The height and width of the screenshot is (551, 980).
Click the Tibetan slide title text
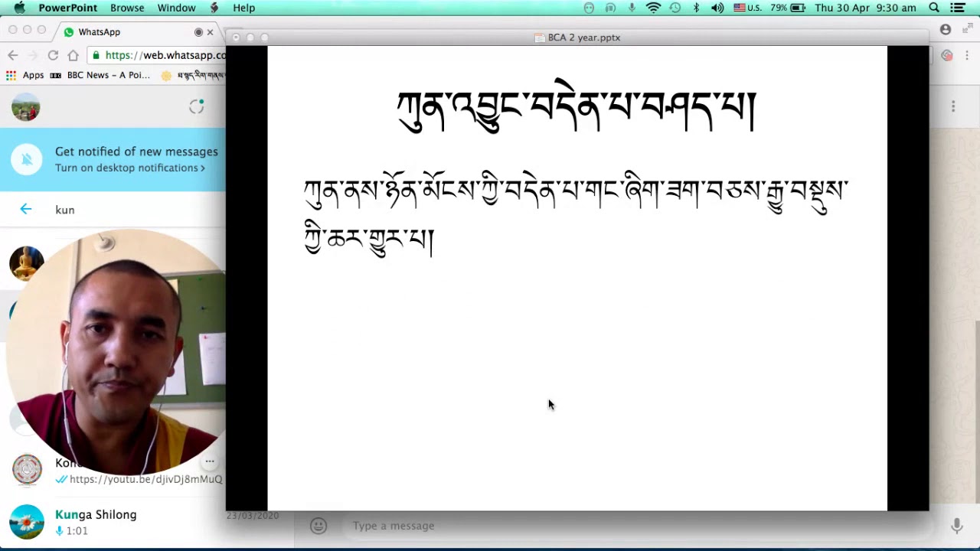577,106
